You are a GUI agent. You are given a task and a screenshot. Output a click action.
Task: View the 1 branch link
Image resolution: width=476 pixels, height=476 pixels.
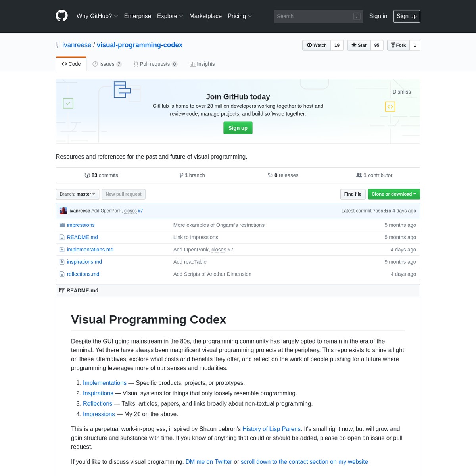click(x=192, y=175)
